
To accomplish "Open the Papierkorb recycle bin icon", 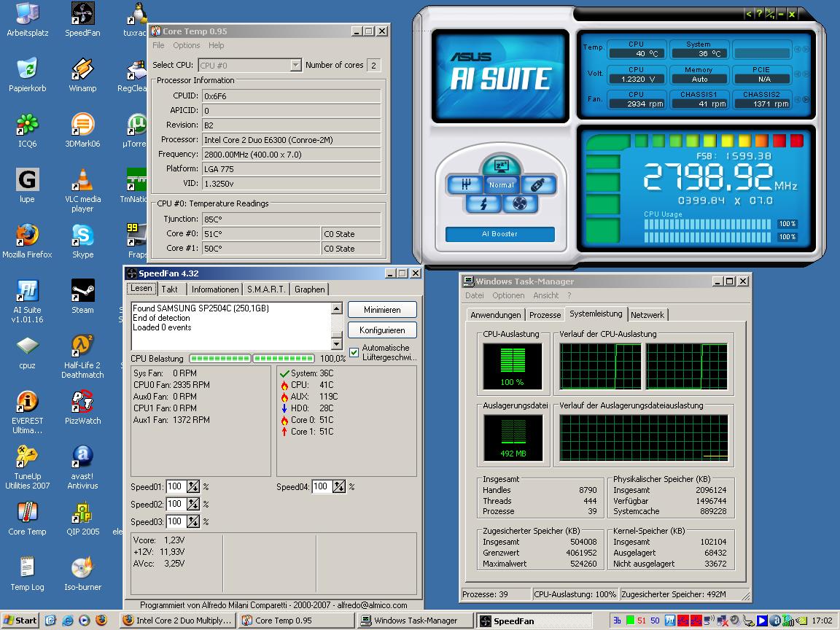I will click(27, 75).
